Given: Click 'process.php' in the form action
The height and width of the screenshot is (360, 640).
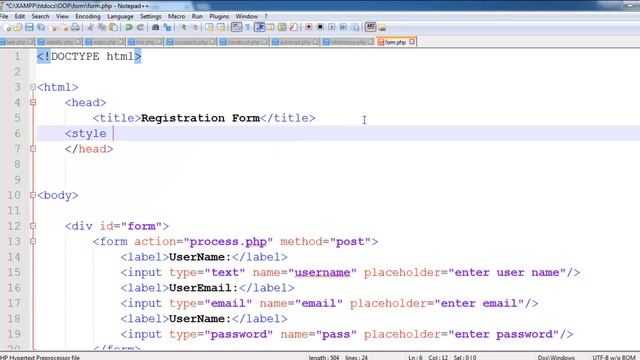Looking at the screenshot, I should click(x=228, y=242).
